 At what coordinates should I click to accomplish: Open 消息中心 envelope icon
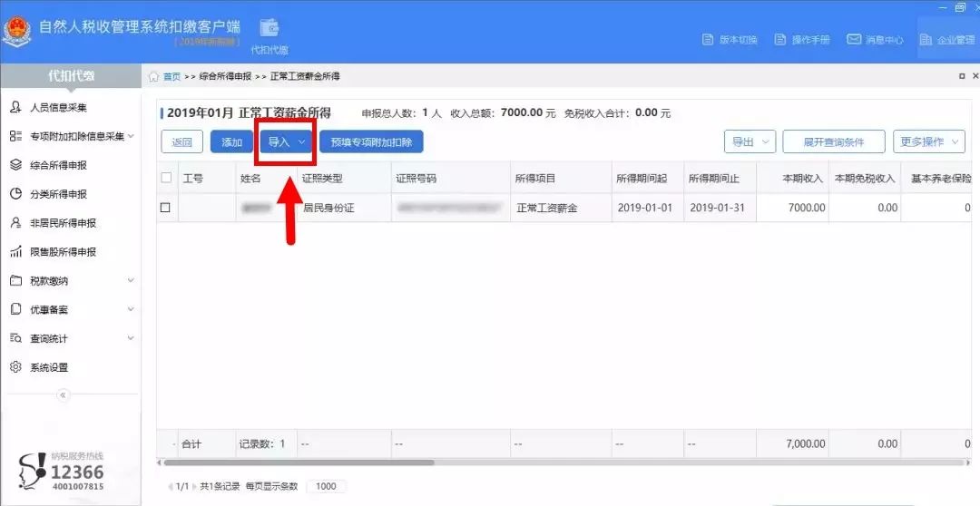pos(854,39)
